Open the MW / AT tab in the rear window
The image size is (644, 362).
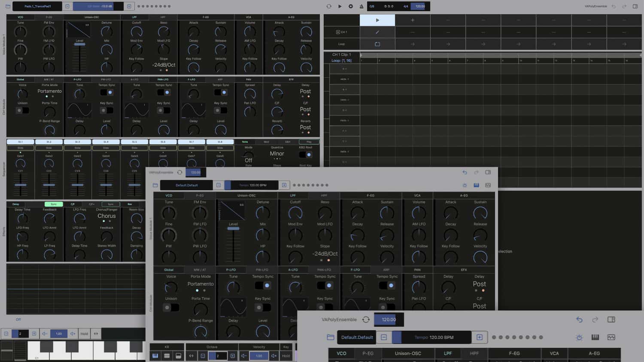pos(49,79)
